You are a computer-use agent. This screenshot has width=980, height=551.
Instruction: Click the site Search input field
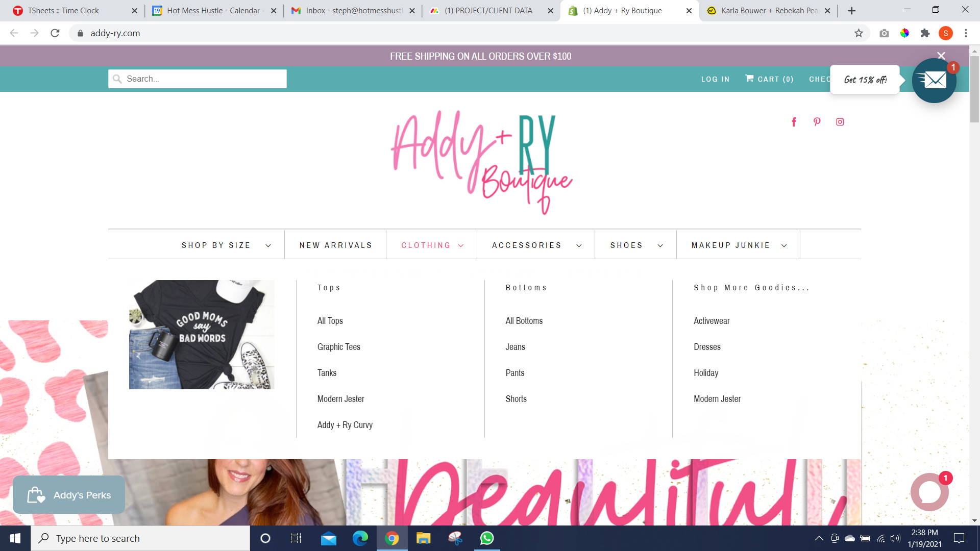click(198, 79)
